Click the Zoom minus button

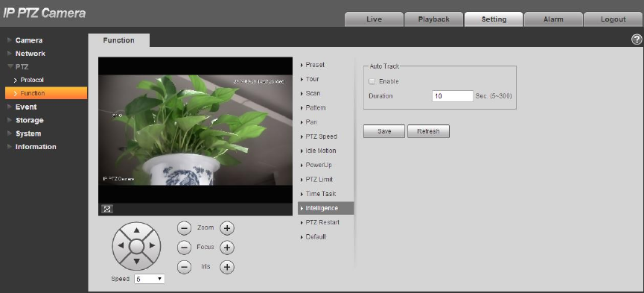click(185, 227)
